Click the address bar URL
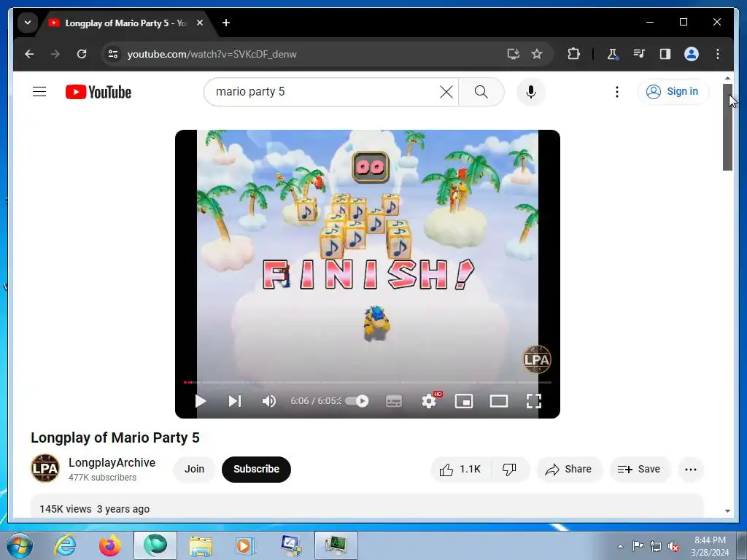 coord(212,54)
